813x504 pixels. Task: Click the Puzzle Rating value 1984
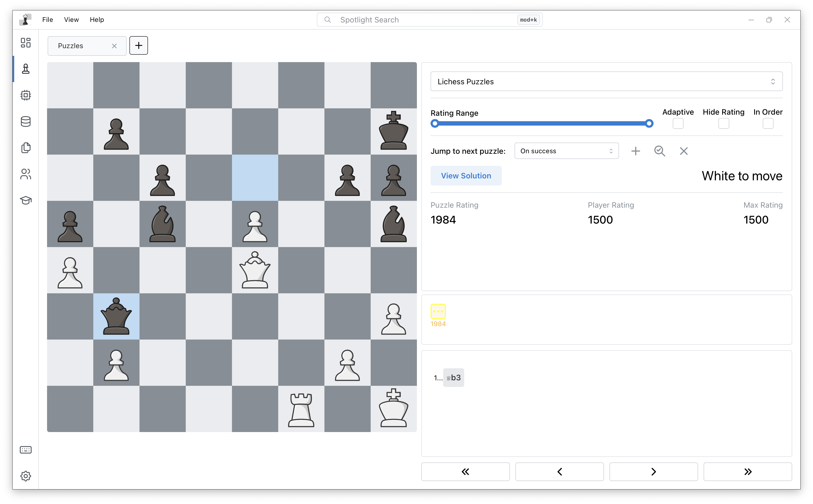pos(443,220)
